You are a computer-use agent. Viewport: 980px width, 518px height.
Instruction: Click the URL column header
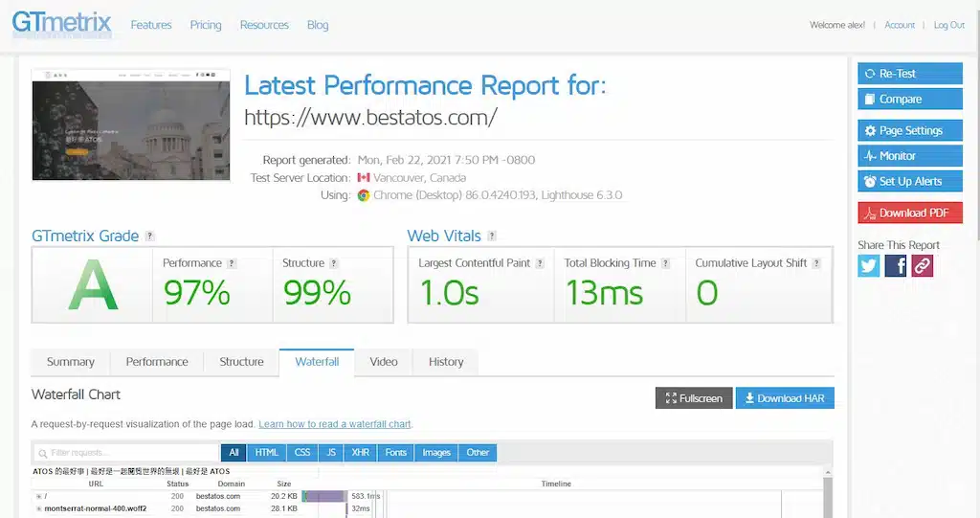pyautogui.click(x=96, y=484)
